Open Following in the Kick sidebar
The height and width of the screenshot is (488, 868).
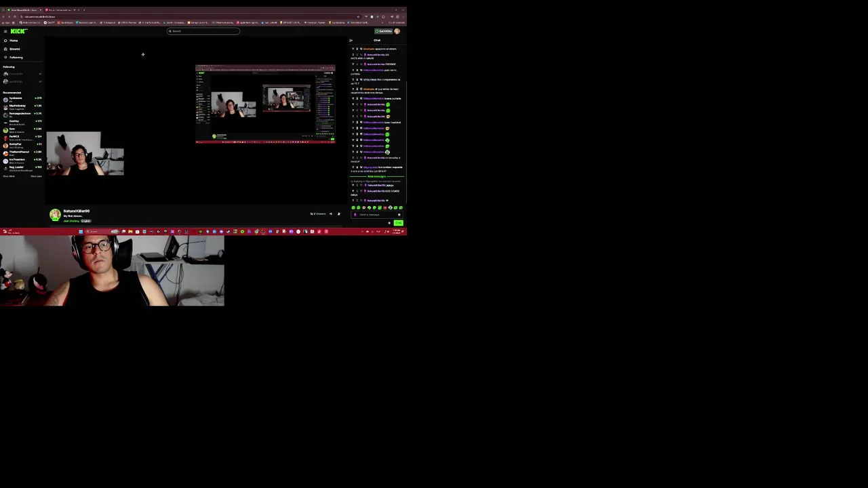[x=16, y=57]
